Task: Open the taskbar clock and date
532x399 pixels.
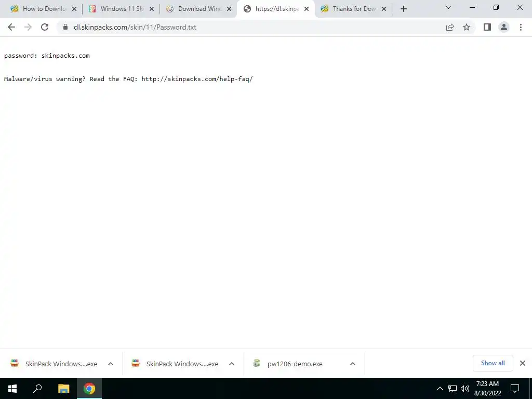Action: pos(487,389)
